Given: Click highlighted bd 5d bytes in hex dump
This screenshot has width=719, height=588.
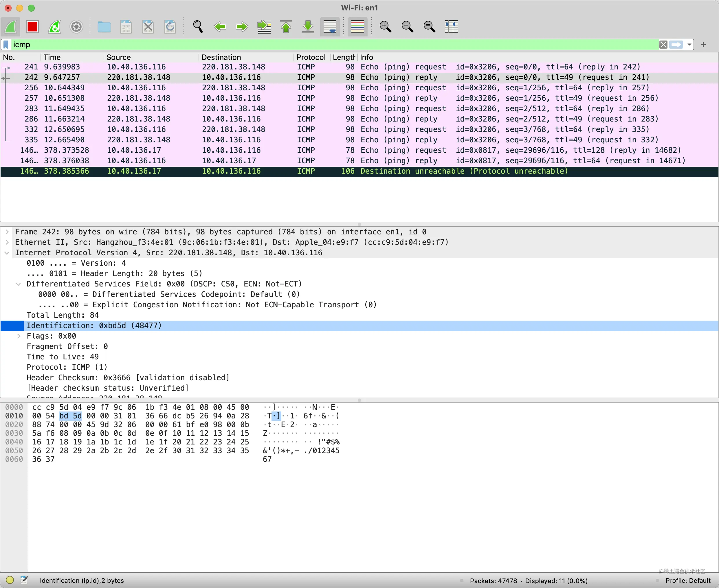Looking at the screenshot, I should [x=70, y=416].
